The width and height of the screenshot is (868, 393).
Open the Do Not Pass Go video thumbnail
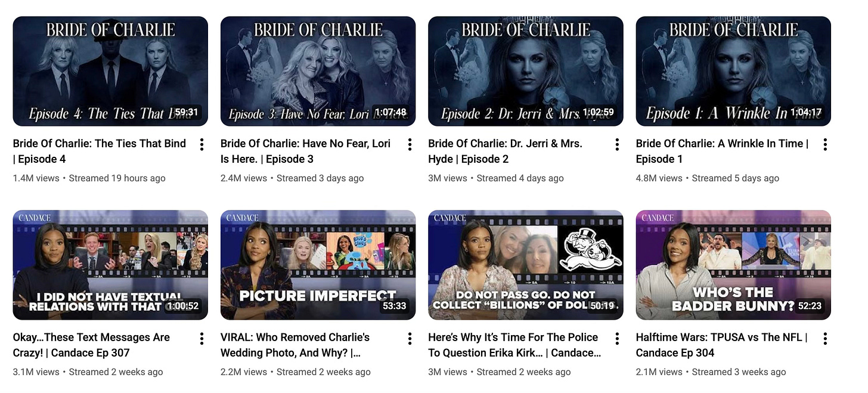(526, 265)
